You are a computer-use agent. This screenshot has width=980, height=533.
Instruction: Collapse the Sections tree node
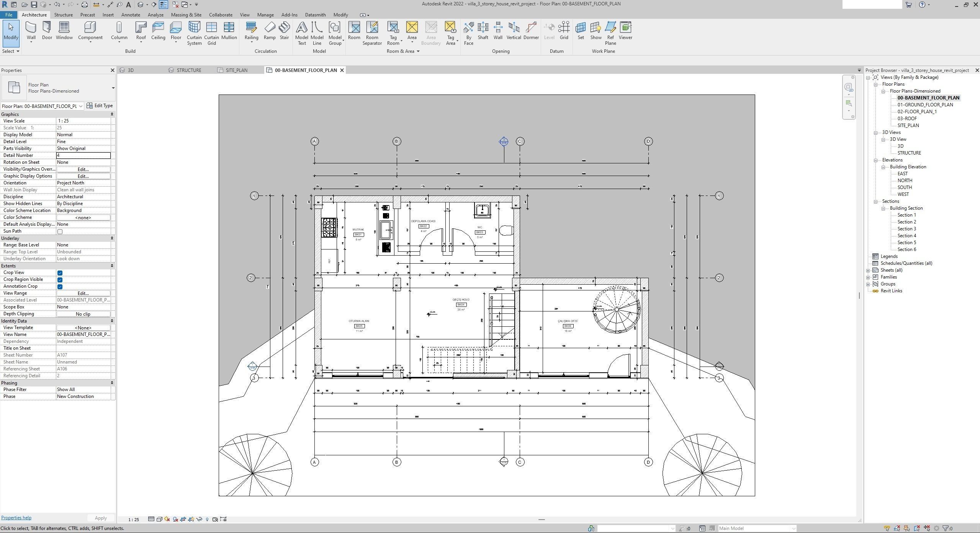coord(876,201)
